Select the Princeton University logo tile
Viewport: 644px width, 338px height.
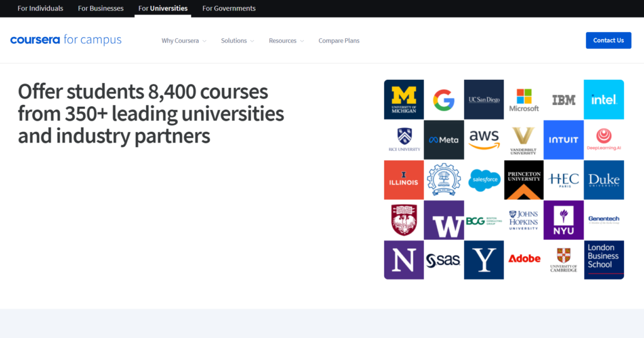[524, 180]
